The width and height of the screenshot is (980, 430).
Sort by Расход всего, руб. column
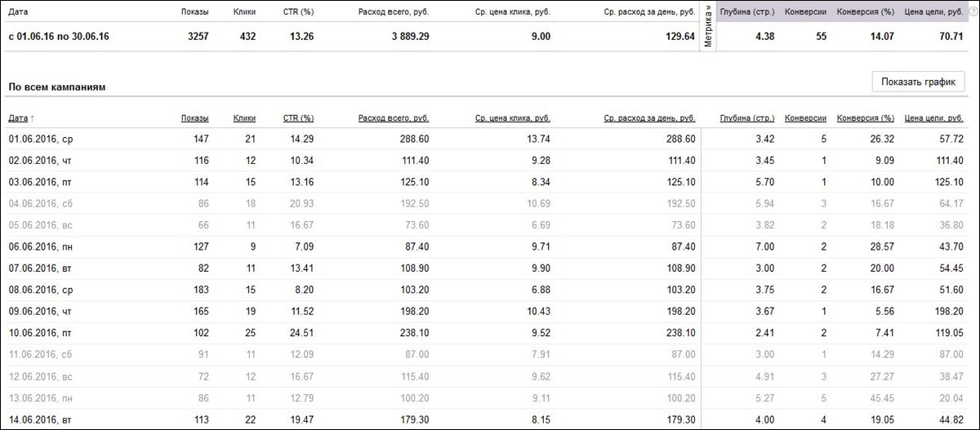(394, 118)
